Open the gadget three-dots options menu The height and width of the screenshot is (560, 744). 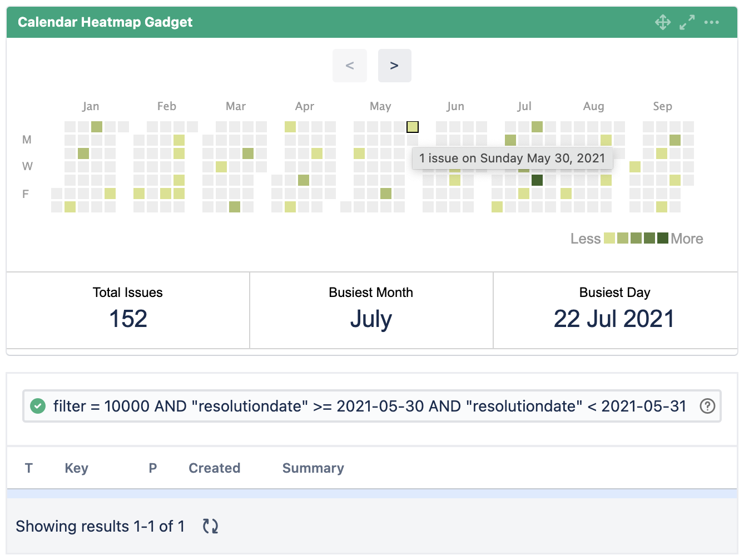pos(712,22)
